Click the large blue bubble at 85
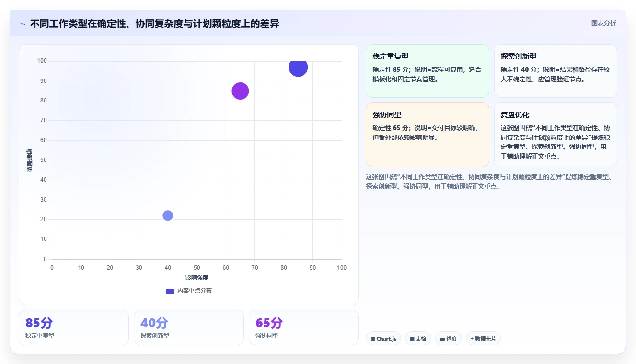Viewport: 636px width, 364px height. [298, 68]
